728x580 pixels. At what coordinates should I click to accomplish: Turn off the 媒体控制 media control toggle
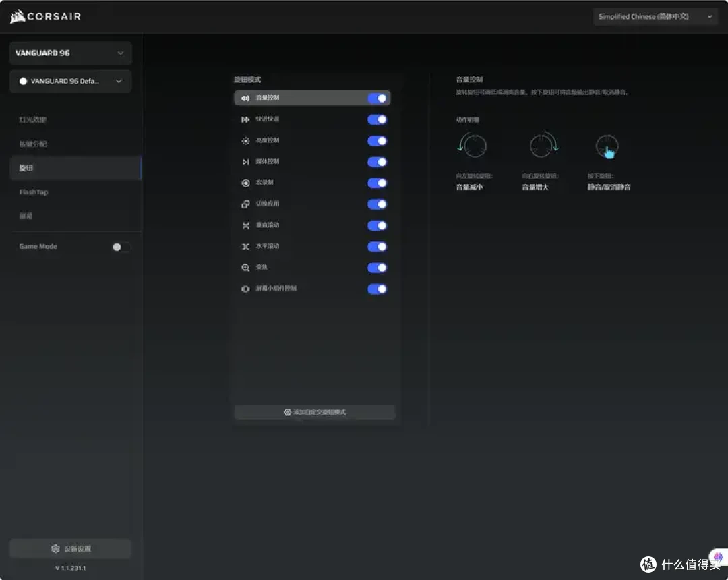(x=377, y=162)
